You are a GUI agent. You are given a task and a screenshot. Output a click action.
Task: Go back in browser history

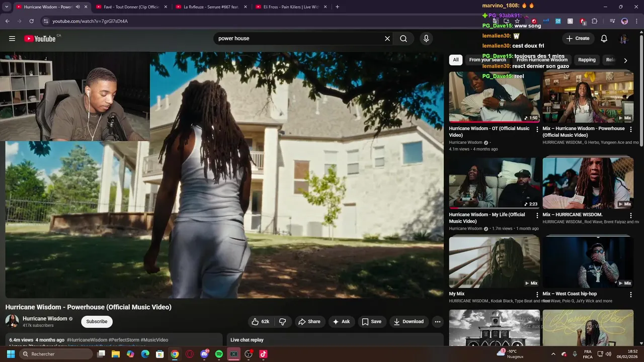coord(8,21)
